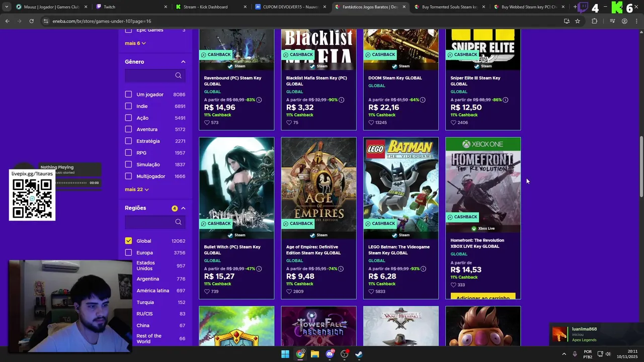Switch to Stream - Kick Dashboard tab

click(x=210, y=7)
